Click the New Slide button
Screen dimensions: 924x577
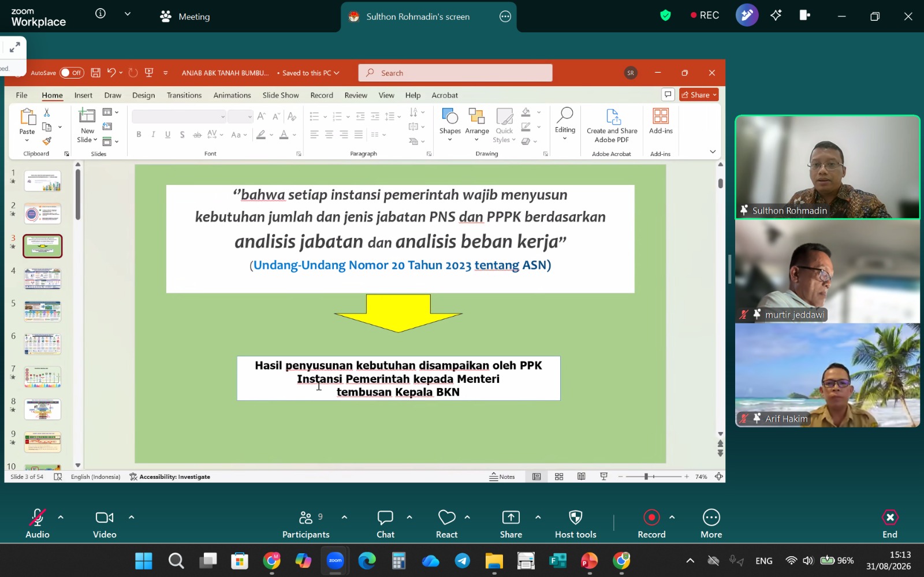(87, 126)
